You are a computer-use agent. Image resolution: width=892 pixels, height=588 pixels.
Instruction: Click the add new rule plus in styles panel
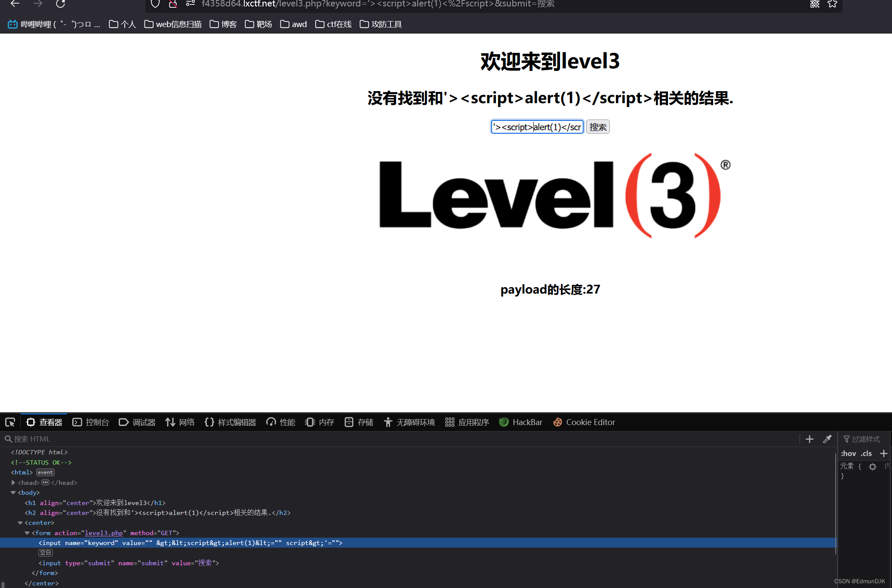pyautogui.click(x=884, y=453)
